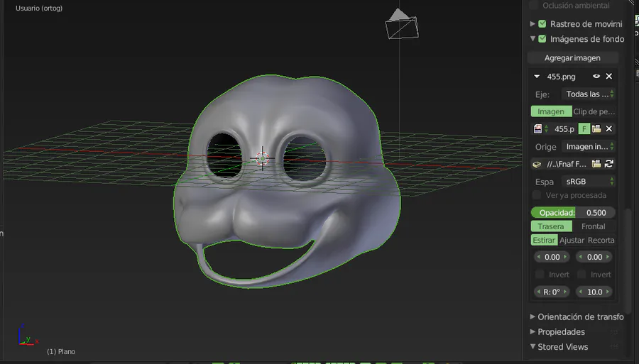The height and width of the screenshot is (364, 639).
Task: Expand Orientación de transfo panel
Action: [x=532, y=316]
